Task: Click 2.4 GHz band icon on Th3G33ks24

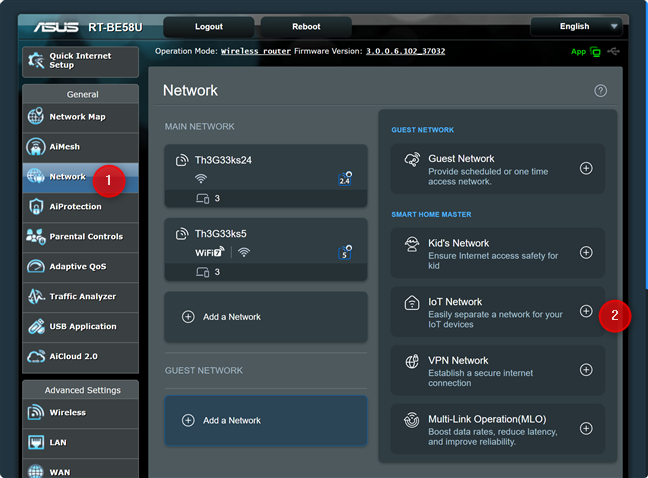Action: point(345,178)
